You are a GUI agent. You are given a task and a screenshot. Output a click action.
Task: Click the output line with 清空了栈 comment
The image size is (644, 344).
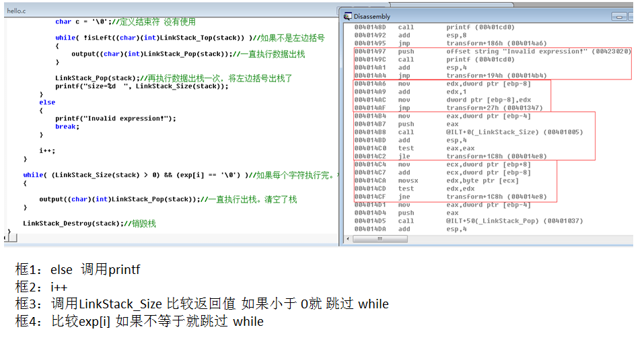click(x=168, y=199)
